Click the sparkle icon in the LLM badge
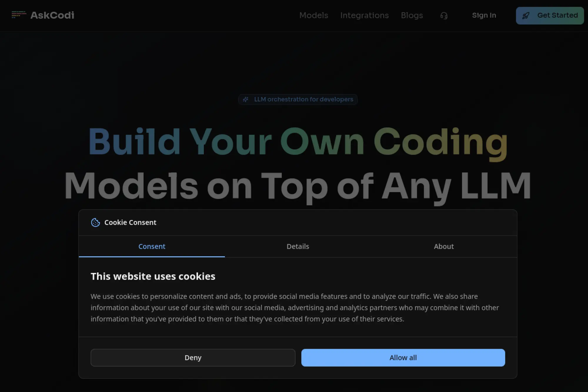The image size is (588, 392). 245,99
